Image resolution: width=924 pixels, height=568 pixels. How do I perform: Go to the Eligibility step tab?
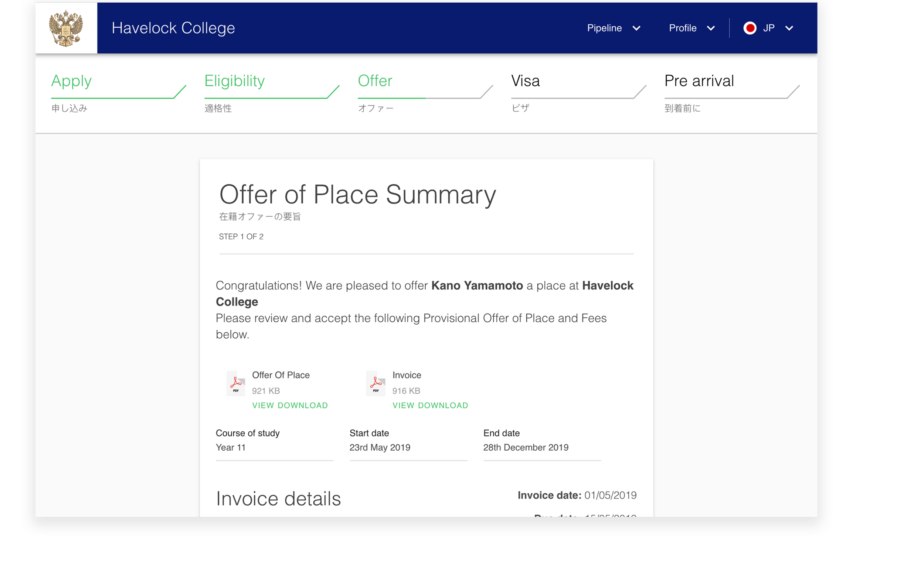(235, 81)
